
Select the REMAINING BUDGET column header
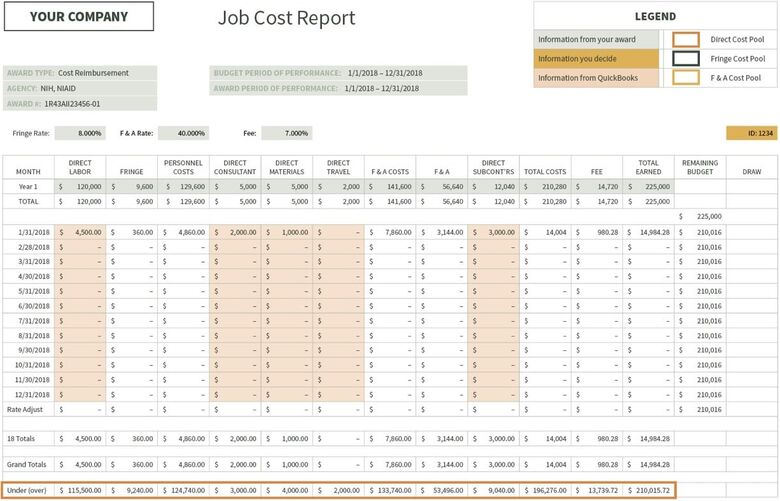pos(700,167)
